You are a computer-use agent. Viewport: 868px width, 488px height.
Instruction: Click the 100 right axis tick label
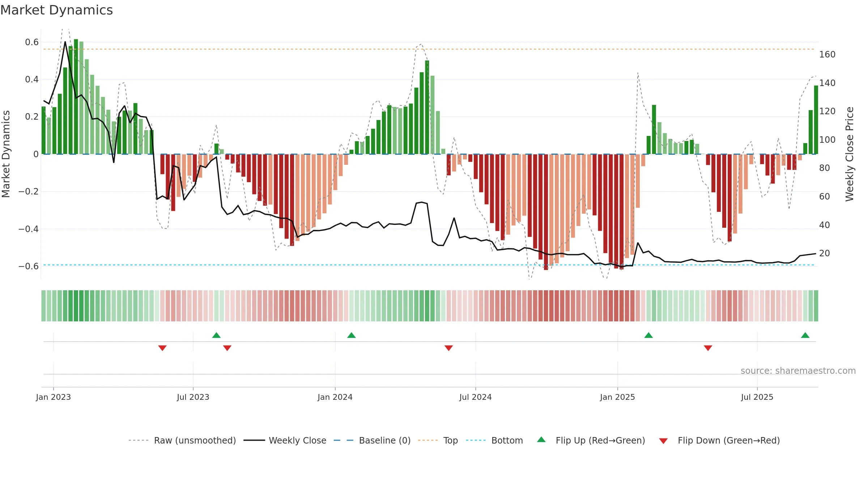(x=827, y=140)
